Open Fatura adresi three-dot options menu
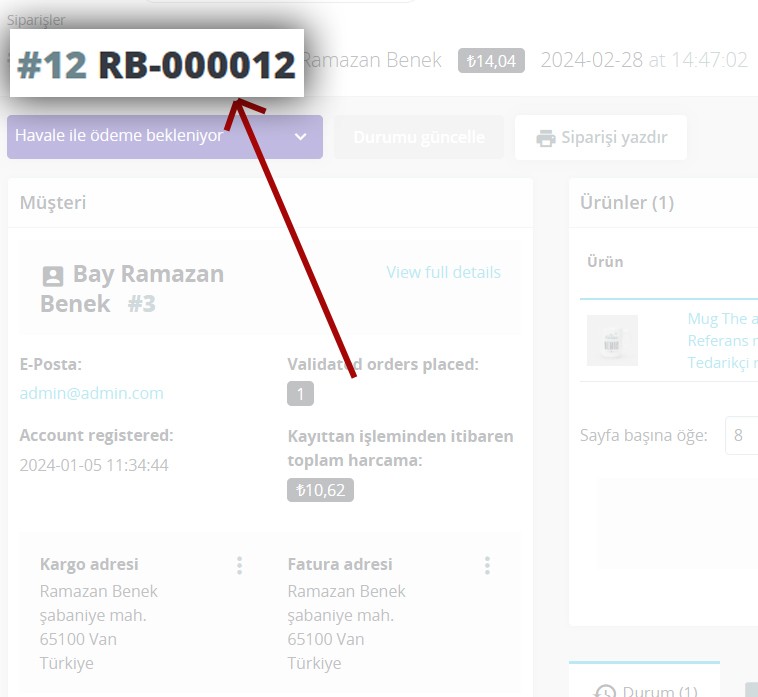Screen dimensions: 758x697 click(487, 565)
